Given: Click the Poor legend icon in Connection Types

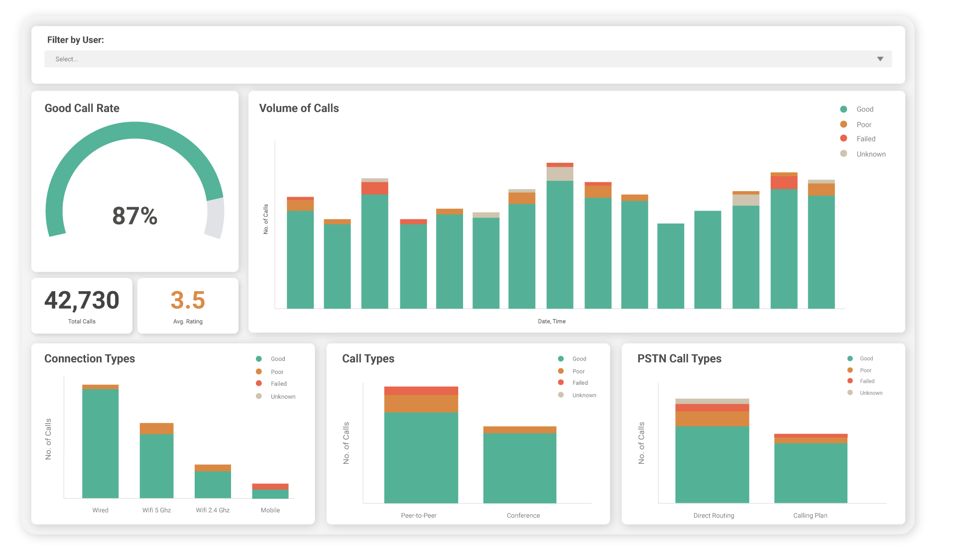Looking at the screenshot, I should (258, 371).
